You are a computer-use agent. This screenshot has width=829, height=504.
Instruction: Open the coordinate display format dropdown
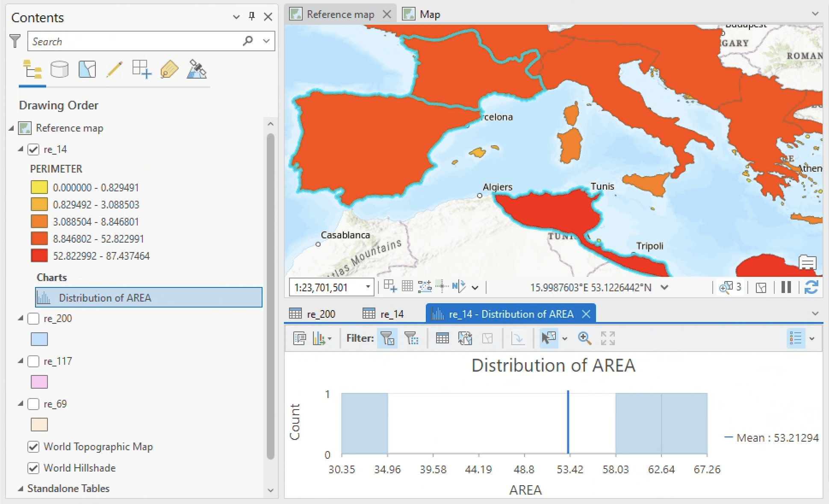(x=664, y=287)
